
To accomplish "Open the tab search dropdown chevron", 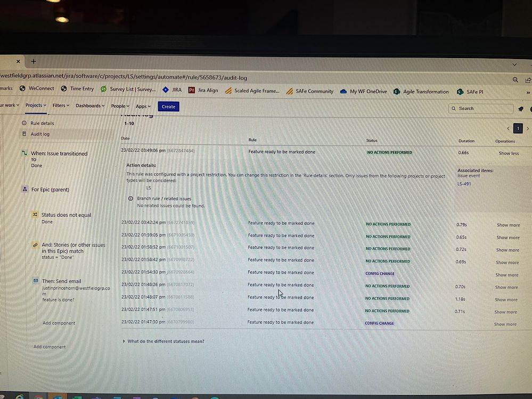I will [515, 64].
